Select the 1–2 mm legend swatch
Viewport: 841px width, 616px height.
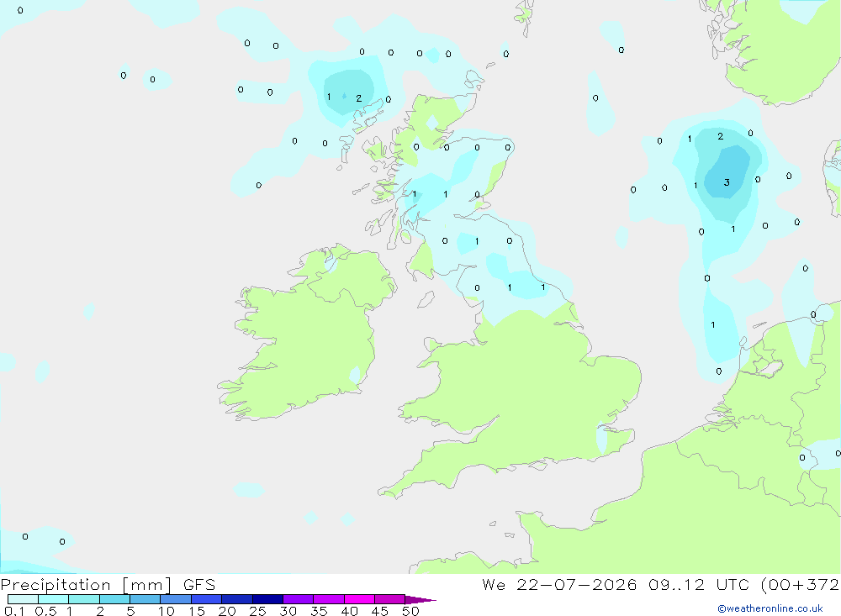click(84, 599)
